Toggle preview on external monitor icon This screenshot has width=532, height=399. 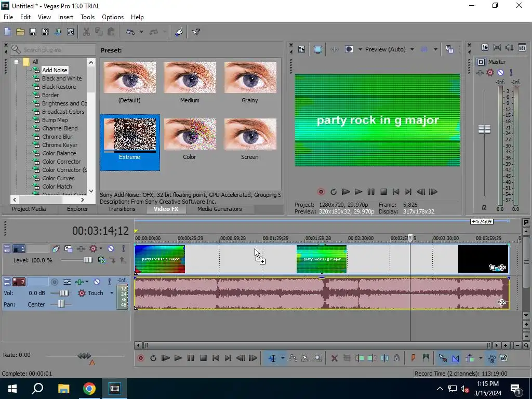pyautogui.click(x=318, y=49)
